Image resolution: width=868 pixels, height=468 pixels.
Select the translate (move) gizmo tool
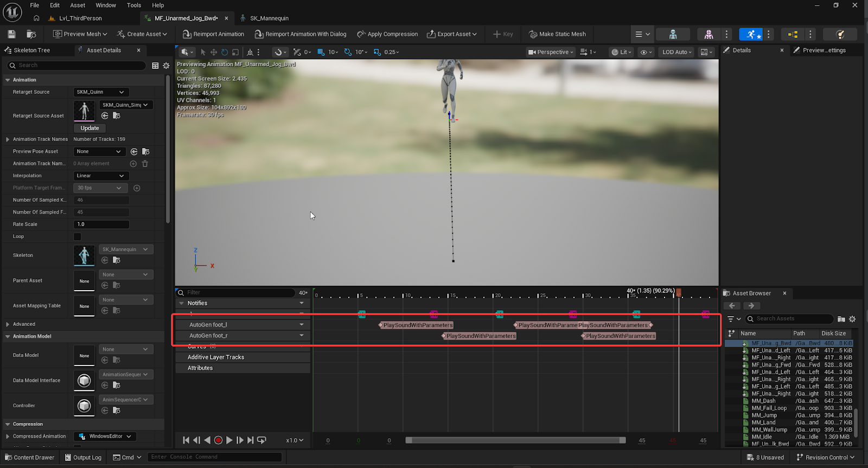click(214, 52)
